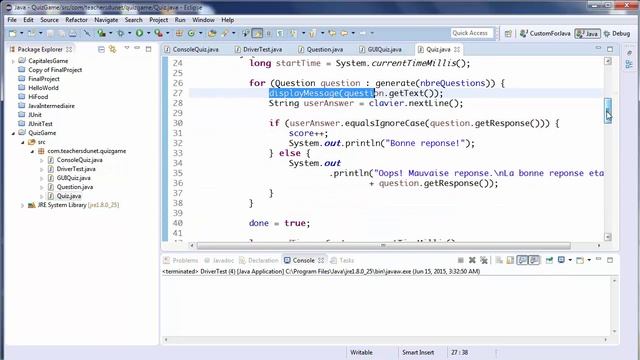Click the Open Type folder icon

tap(212, 33)
